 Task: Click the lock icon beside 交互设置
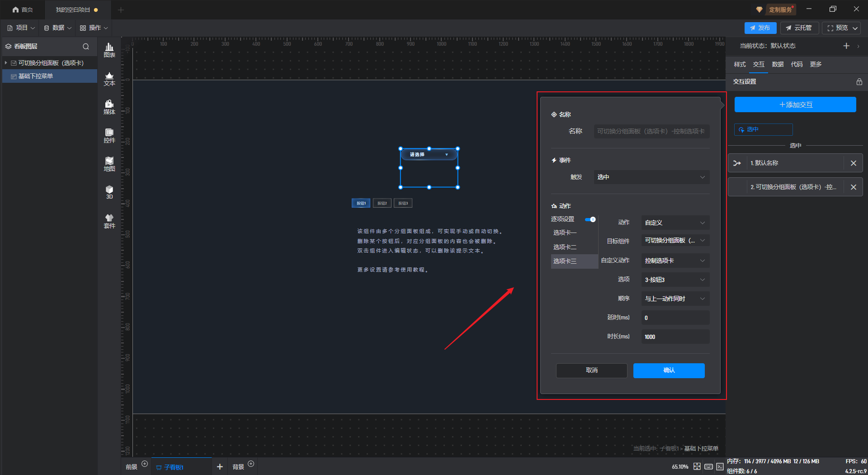(859, 82)
